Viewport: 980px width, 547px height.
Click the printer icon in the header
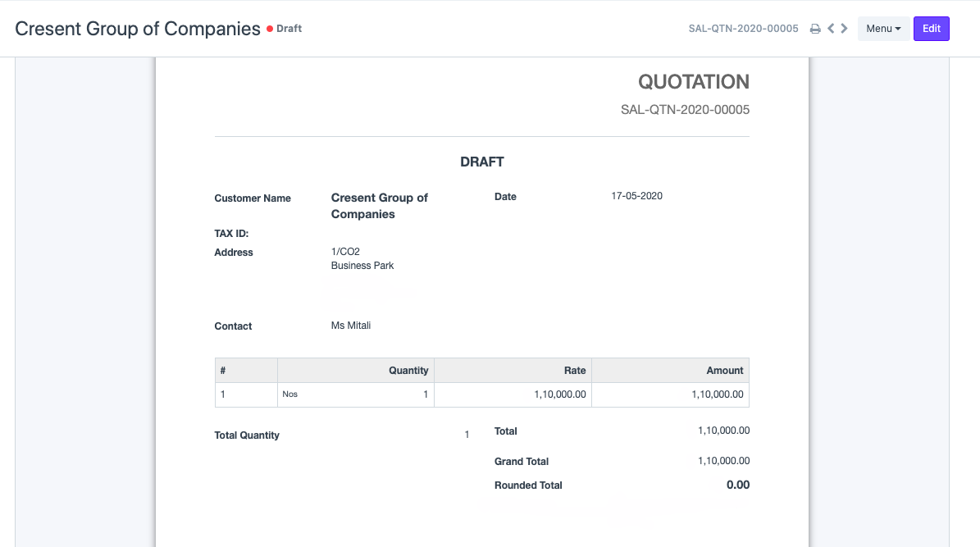click(815, 29)
